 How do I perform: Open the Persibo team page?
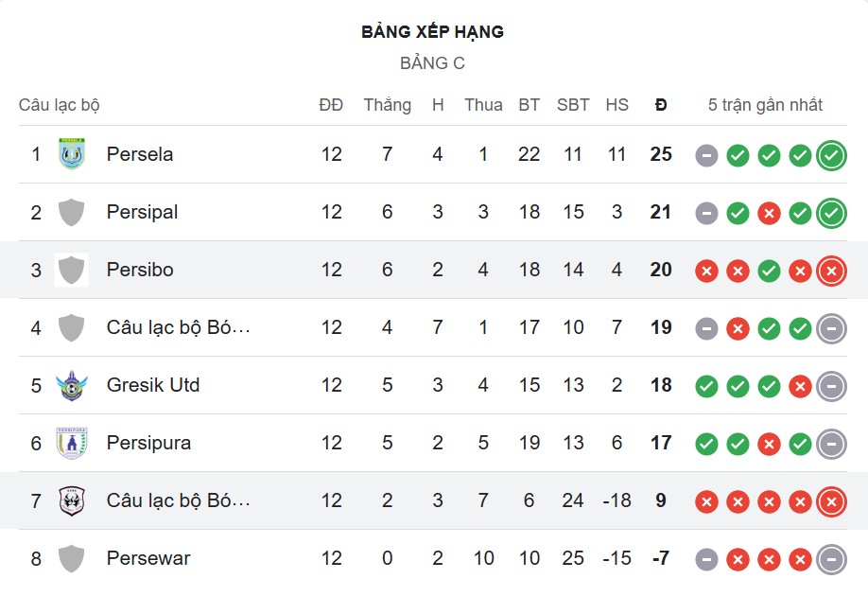click(140, 270)
